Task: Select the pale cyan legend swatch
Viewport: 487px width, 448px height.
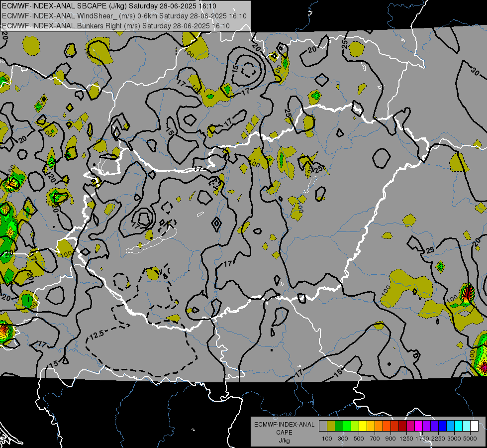Action: (467, 426)
